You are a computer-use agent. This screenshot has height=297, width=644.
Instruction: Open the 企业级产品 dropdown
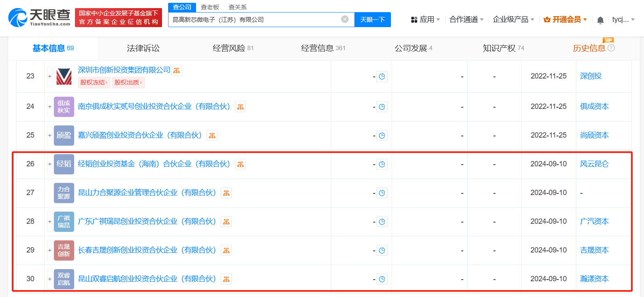(x=514, y=19)
